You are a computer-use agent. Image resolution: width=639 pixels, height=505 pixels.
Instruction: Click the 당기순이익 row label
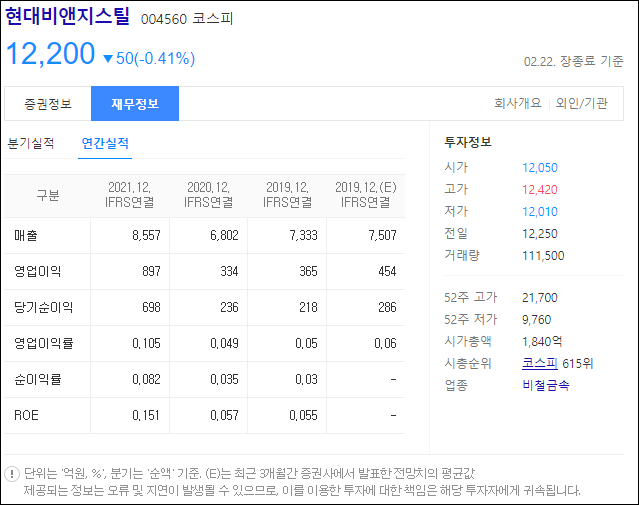44,307
